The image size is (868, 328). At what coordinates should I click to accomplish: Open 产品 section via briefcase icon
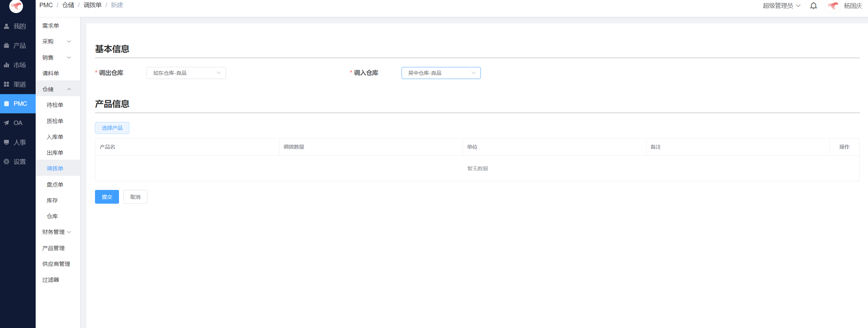tap(7, 45)
